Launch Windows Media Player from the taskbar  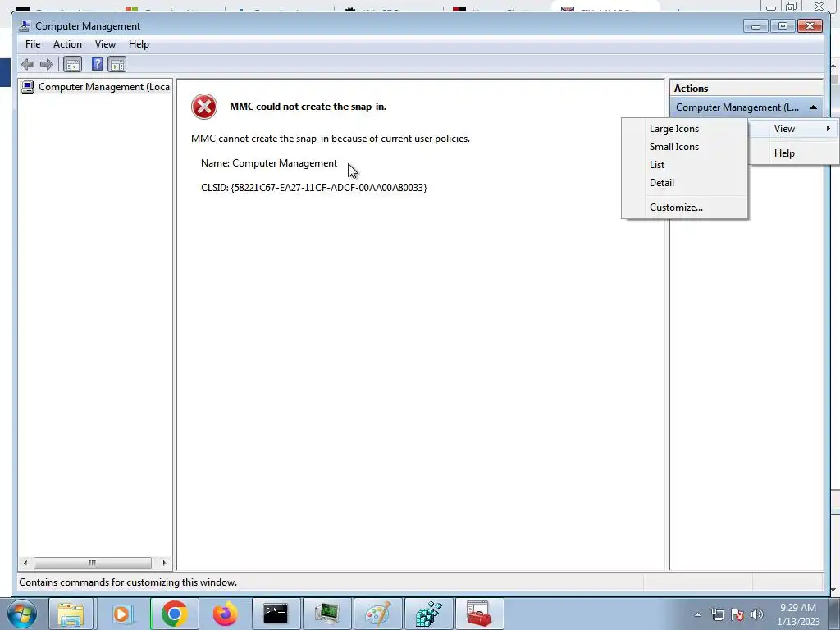[121, 614]
